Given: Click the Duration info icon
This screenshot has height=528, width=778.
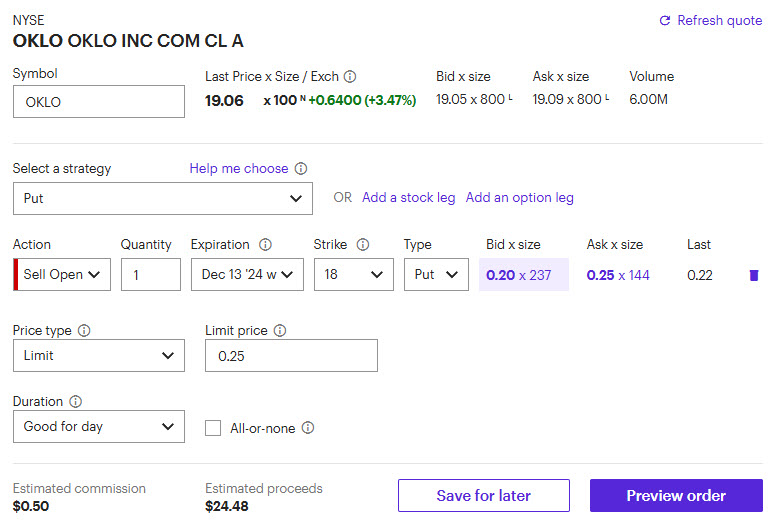Looking at the screenshot, I should pyautogui.click(x=71, y=402).
